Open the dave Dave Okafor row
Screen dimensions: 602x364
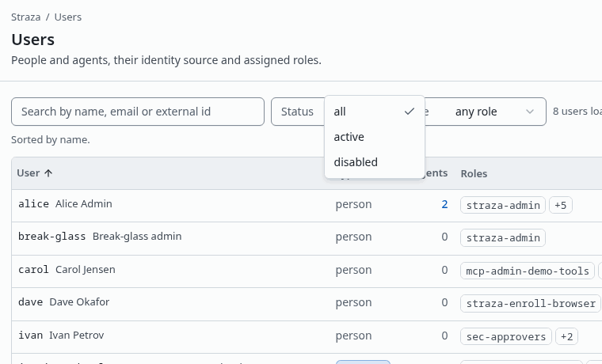coord(307,304)
